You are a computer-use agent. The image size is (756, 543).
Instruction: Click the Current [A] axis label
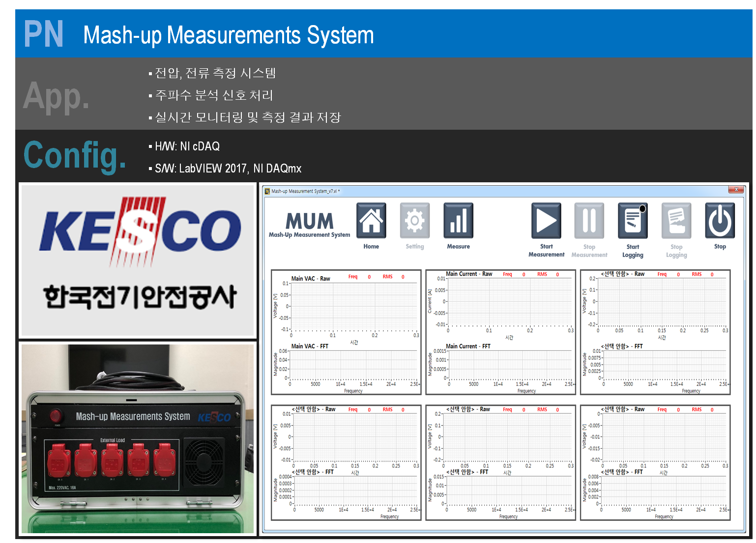click(430, 301)
